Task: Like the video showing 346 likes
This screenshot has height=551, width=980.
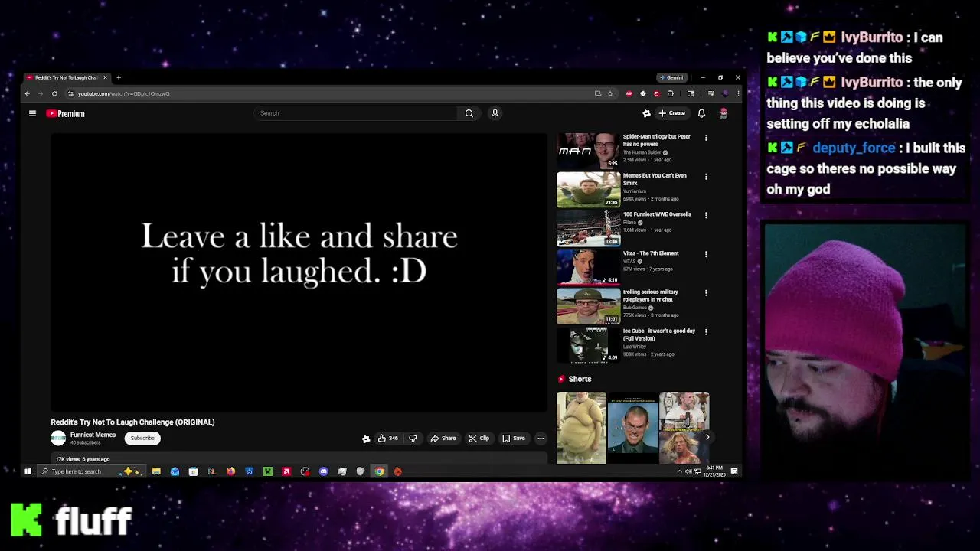Action: (387, 439)
